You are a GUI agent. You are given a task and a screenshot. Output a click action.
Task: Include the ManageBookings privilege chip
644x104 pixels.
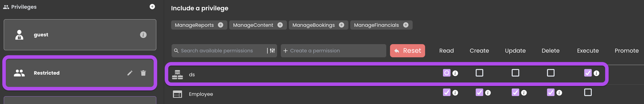(x=318, y=25)
